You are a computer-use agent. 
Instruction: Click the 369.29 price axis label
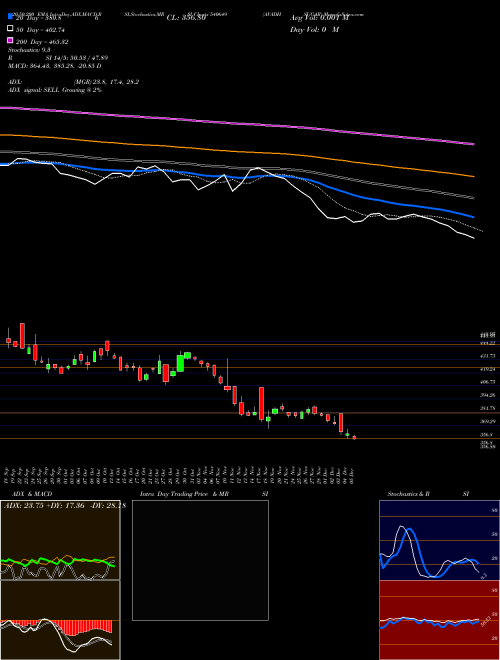[x=488, y=421]
